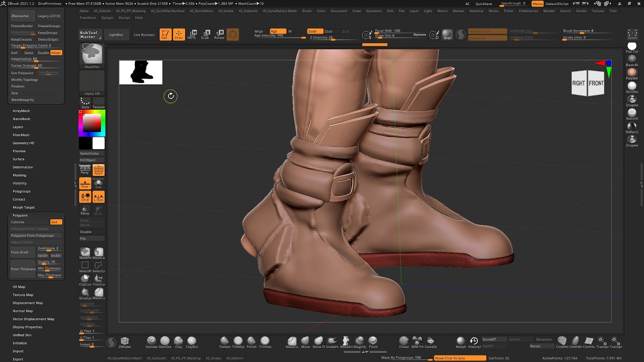The image size is (644, 362).
Task: Switch to the Move transform tool
Action: [192, 34]
